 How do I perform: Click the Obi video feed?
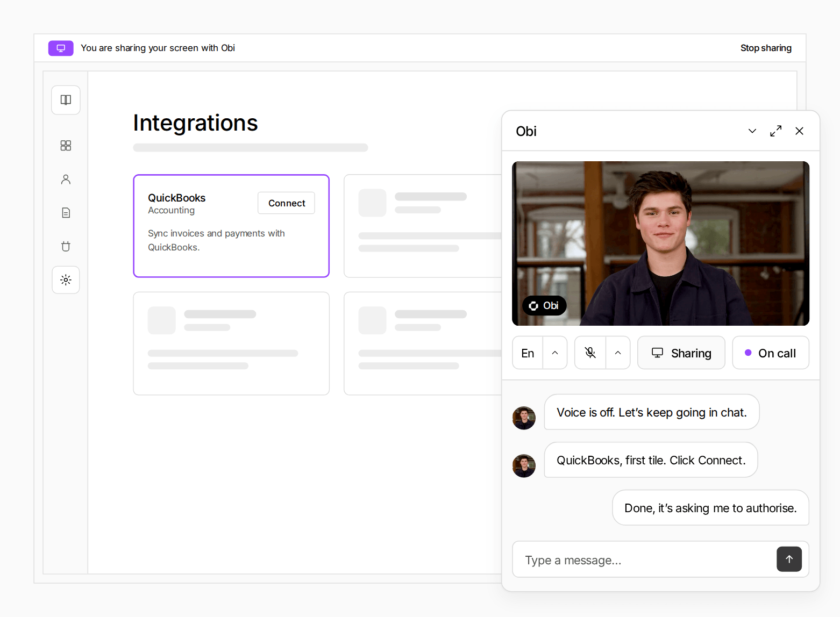pos(660,243)
